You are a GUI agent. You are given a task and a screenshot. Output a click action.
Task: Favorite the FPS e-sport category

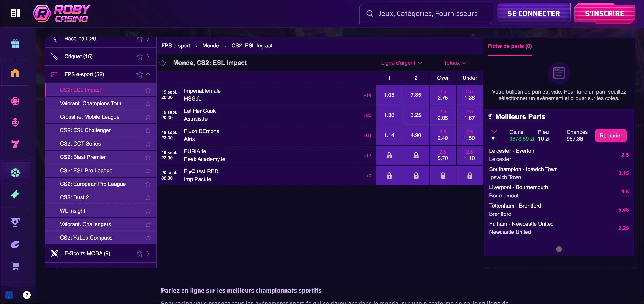(140, 74)
